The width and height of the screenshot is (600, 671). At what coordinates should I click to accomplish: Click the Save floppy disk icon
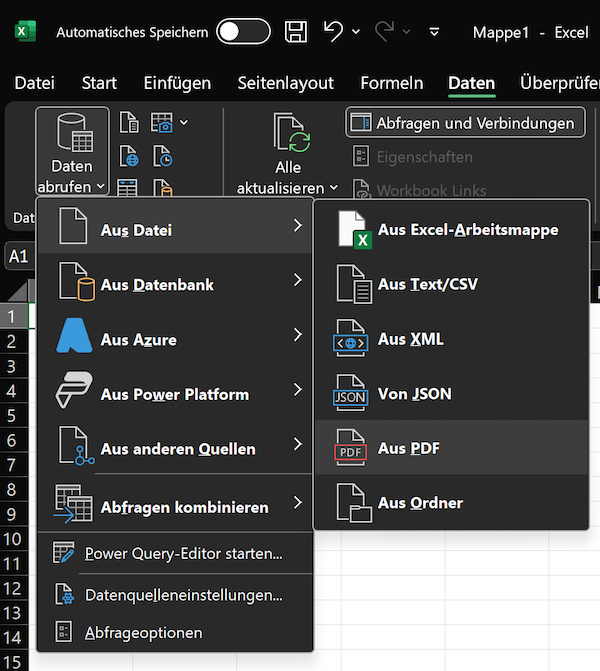(x=296, y=32)
